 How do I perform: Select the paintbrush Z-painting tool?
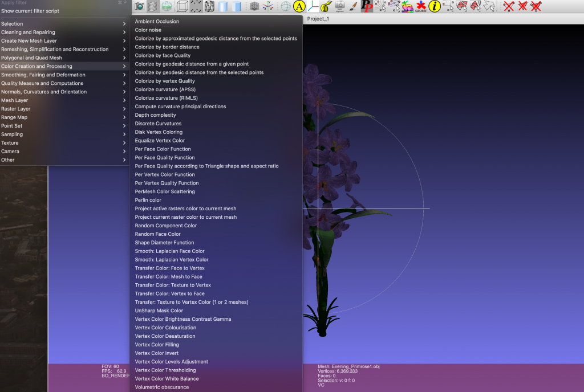353,6
